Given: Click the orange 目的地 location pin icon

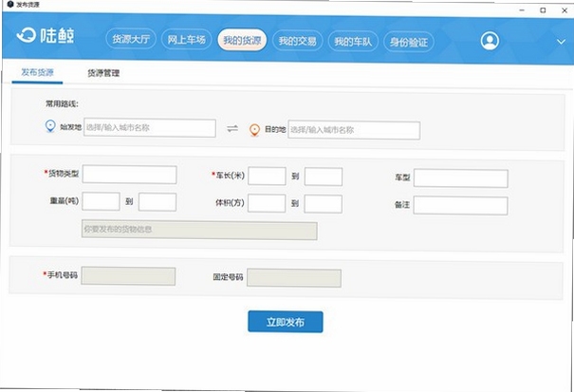Looking at the screenshot, I should tap(254, 130).
